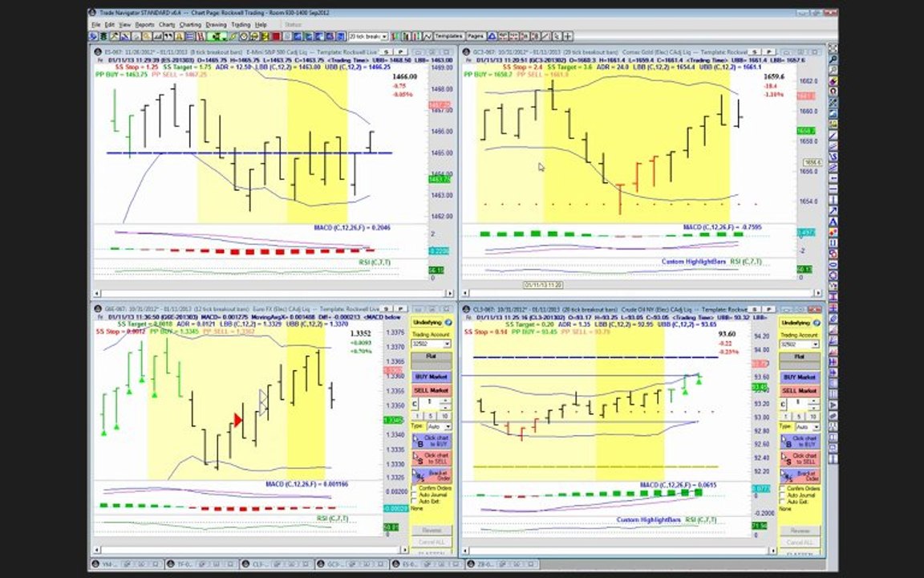
Task: Click BUY Market in the Euro FX panel
Action: 432,377
